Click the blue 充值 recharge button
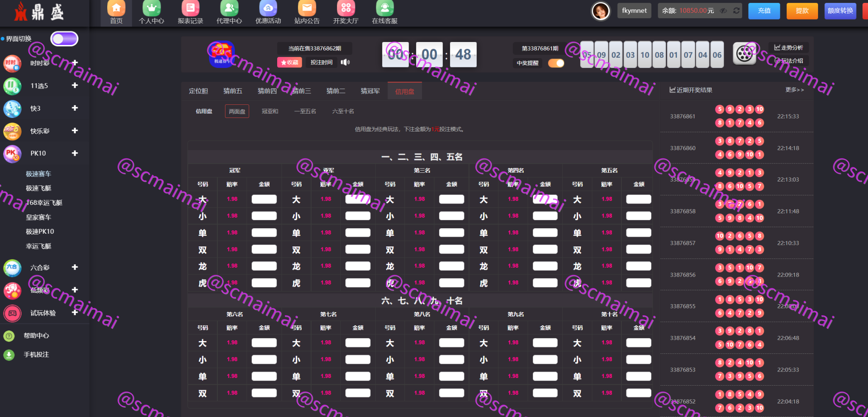 click(x=764, y=11)
